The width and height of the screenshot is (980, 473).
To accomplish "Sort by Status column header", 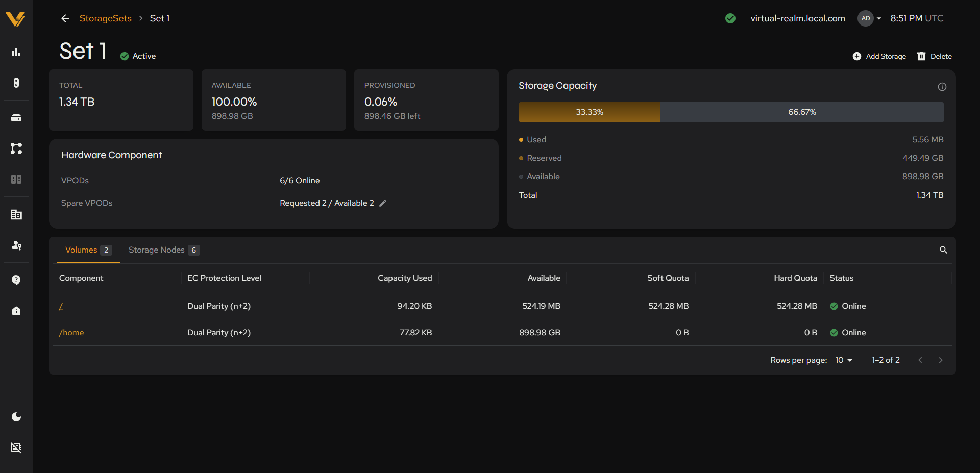I will click(841, 278).
